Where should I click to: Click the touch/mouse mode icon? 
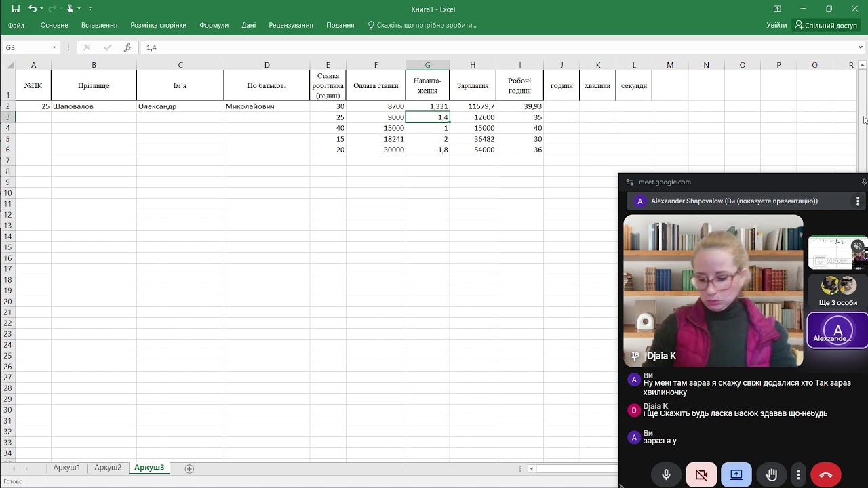coord(70,9)
